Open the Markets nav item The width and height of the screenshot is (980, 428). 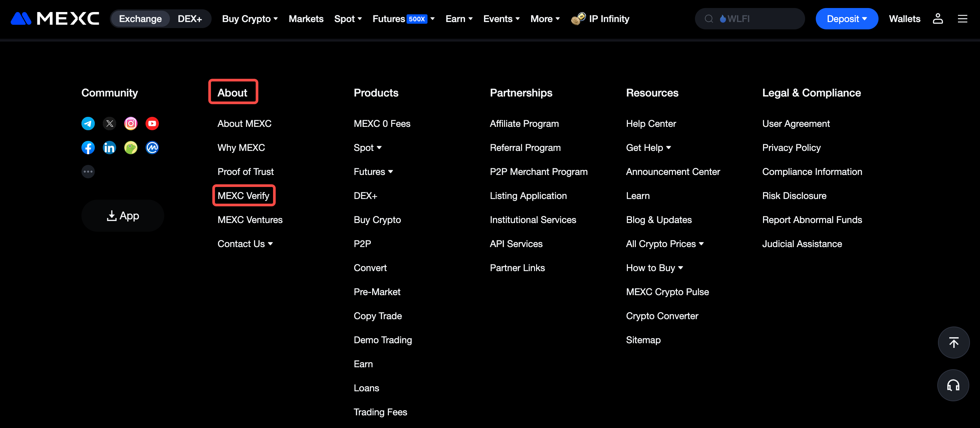click(x=306, y=19)
